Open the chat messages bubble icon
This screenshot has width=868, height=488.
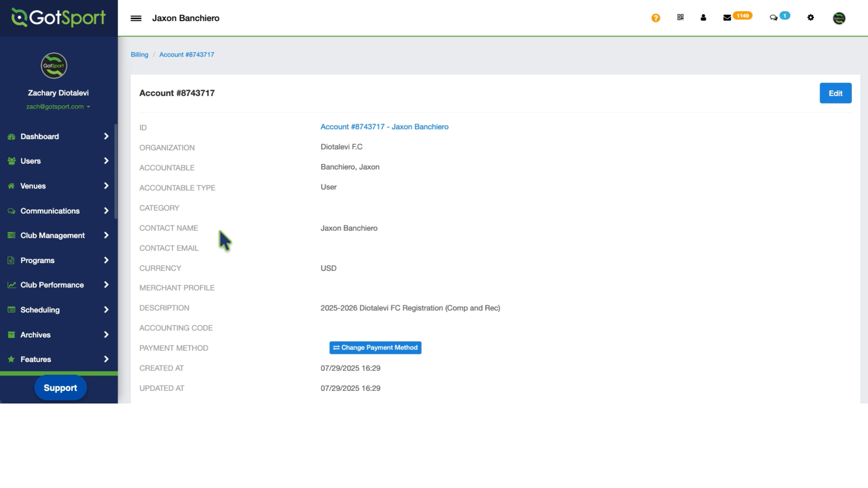click(x=774, y=18)
